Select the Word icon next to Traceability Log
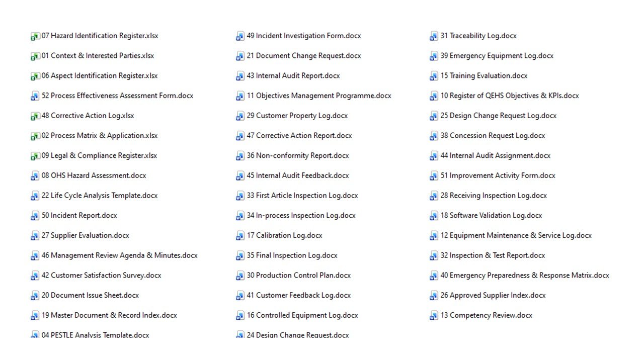The width and height of the screenshot is (644, 362). pyautogui.click(x=434, y=36)
